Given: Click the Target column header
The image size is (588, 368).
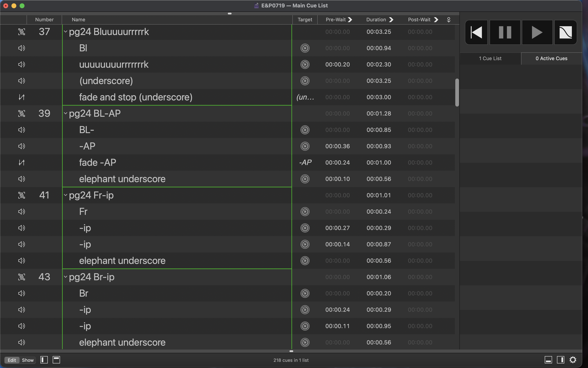Looking at the screenshot, I should [x=305, y=20].
